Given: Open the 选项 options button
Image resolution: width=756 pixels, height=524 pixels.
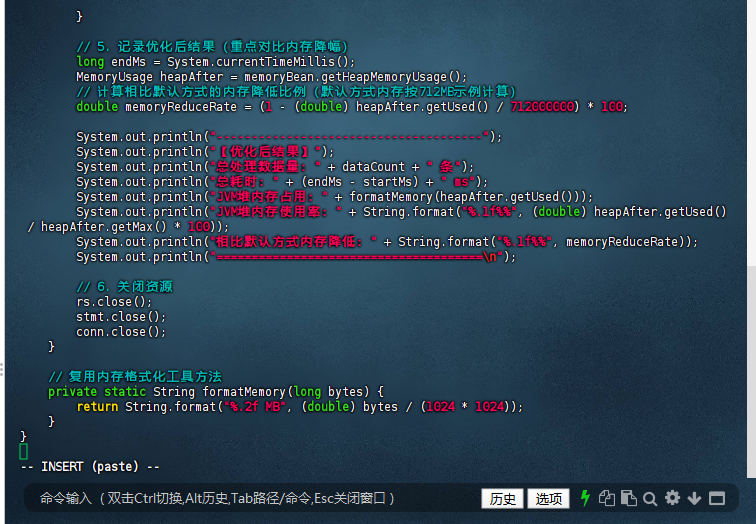Looking at the screenshot, I should pos(548,498).
